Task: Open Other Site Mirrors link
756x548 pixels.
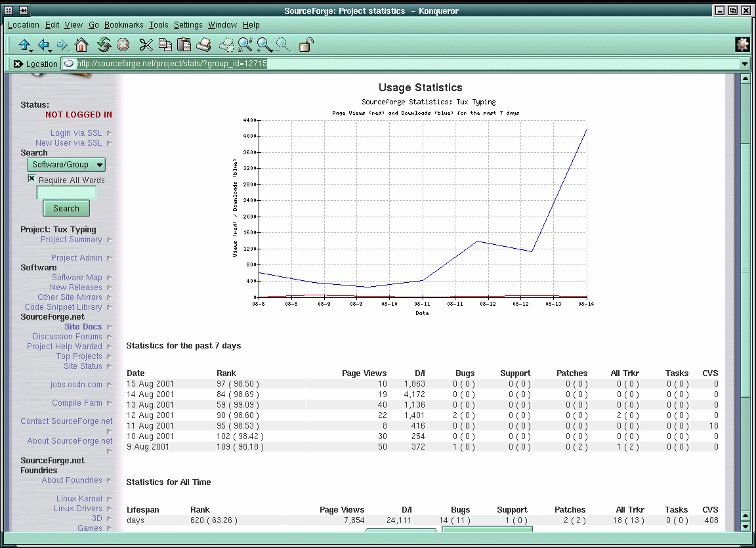Action: [x=70, y=297]
